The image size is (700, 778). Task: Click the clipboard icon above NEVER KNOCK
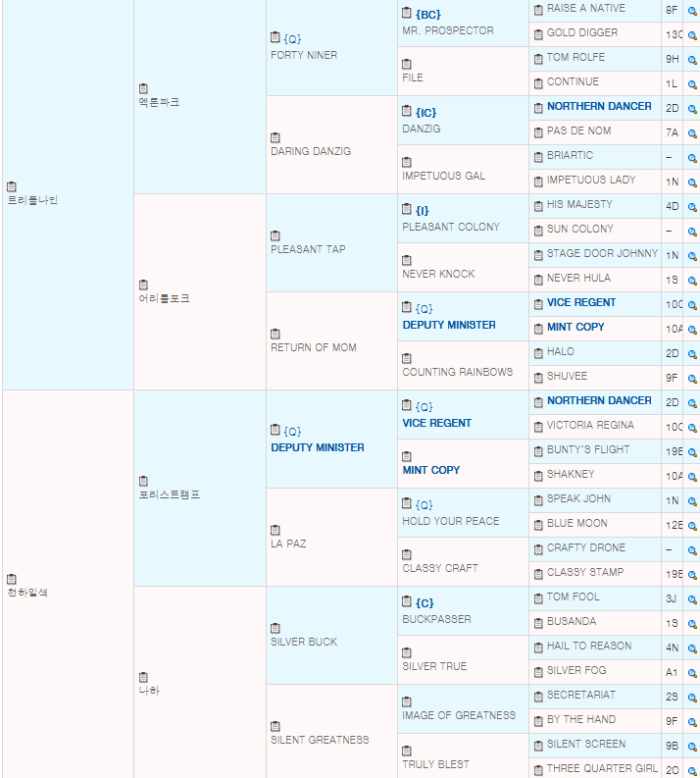[x=407, y=260]
